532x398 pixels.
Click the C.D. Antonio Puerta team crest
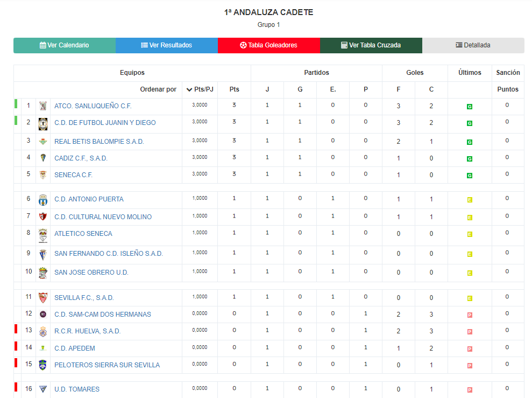point(43,200)
